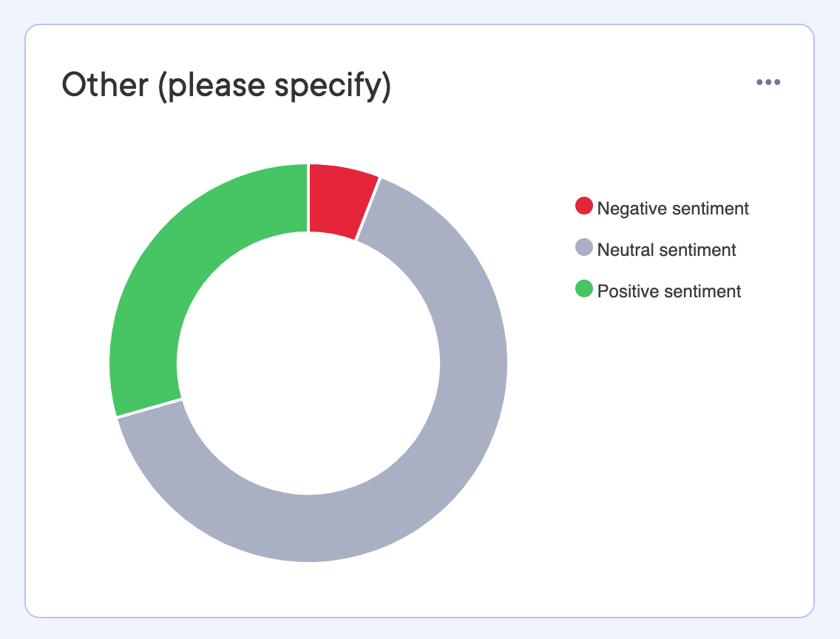Click the empty white center of the donut

[308, 362]
